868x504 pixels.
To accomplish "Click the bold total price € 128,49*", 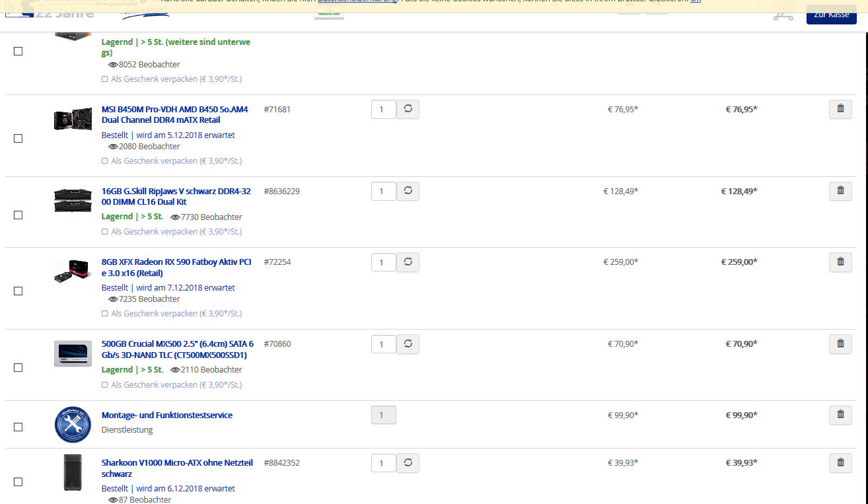I will 739,192.
